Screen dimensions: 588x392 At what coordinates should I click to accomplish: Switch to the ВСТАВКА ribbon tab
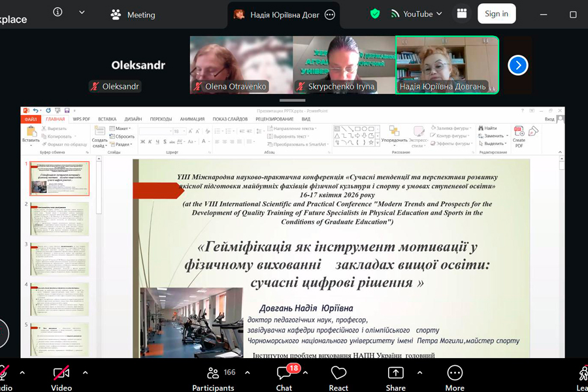[107, 120]
